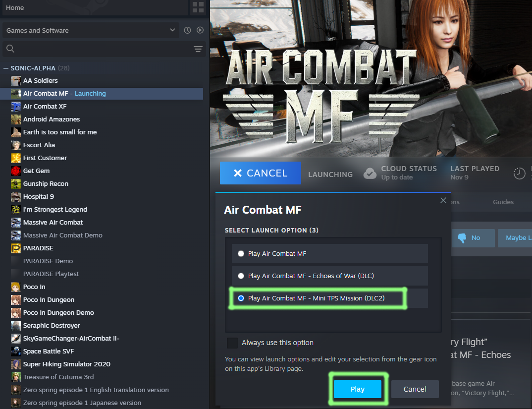Image resolution: width=532 pixels, height=409 pixels.
Task: Select Mini TPS Mission DLC2 radio option
Action: (241, 298)
